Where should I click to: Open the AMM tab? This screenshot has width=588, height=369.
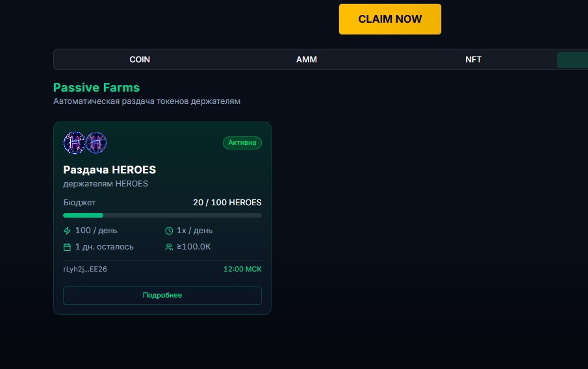[307, 60]
